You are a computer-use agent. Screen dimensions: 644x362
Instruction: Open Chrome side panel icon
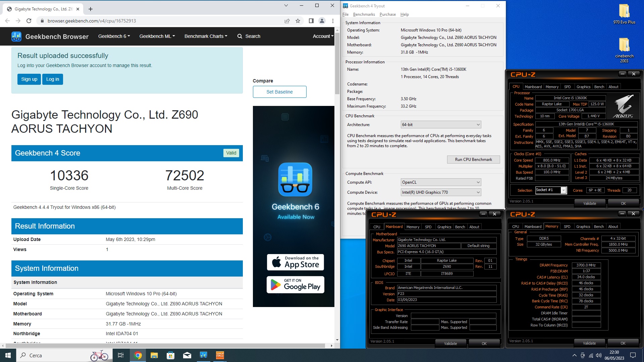(x=311, y=21)
